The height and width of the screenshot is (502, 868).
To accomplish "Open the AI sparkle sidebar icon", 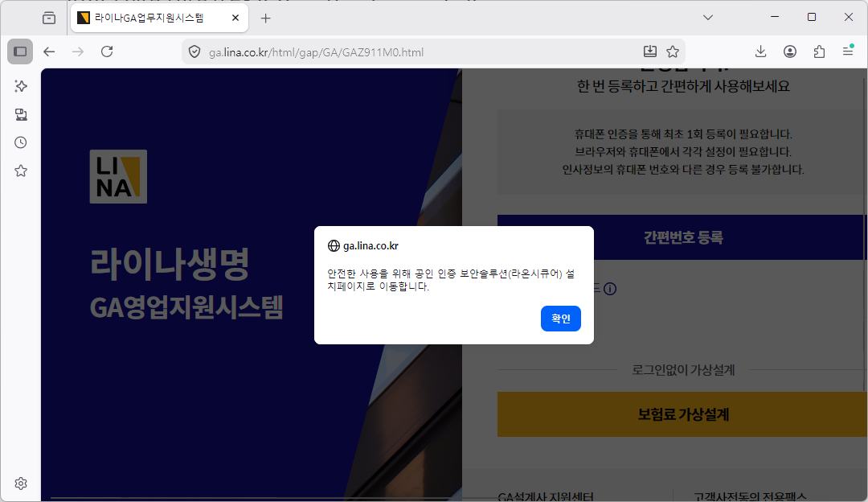I will (x=20, y=86).
